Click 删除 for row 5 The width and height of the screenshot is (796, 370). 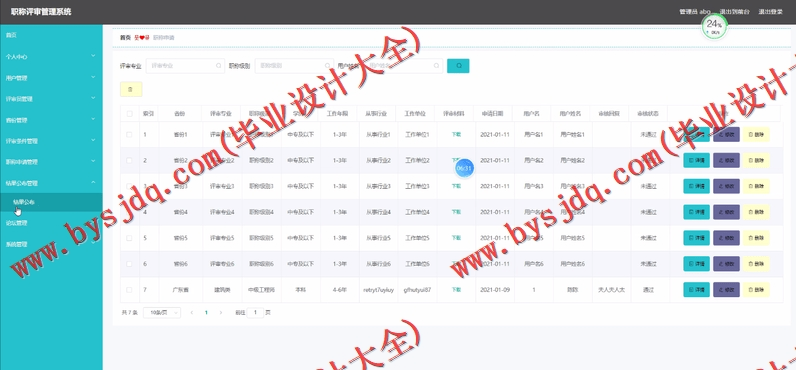pos(756,238)
